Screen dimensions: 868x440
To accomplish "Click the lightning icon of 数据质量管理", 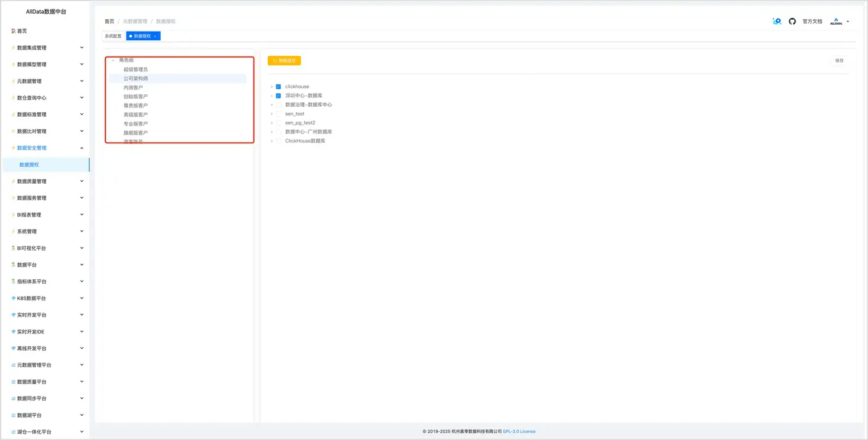I will pos(13,182).
